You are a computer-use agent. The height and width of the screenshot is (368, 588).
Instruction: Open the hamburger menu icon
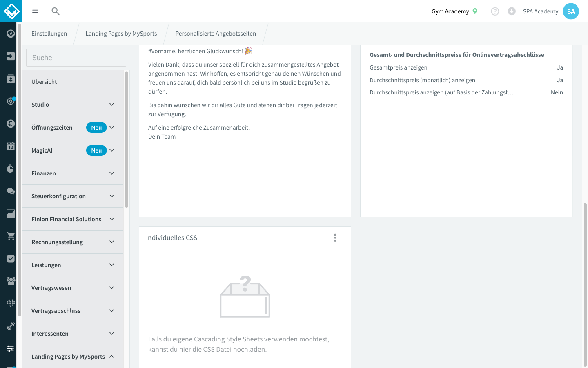click(x=35, y=11)
